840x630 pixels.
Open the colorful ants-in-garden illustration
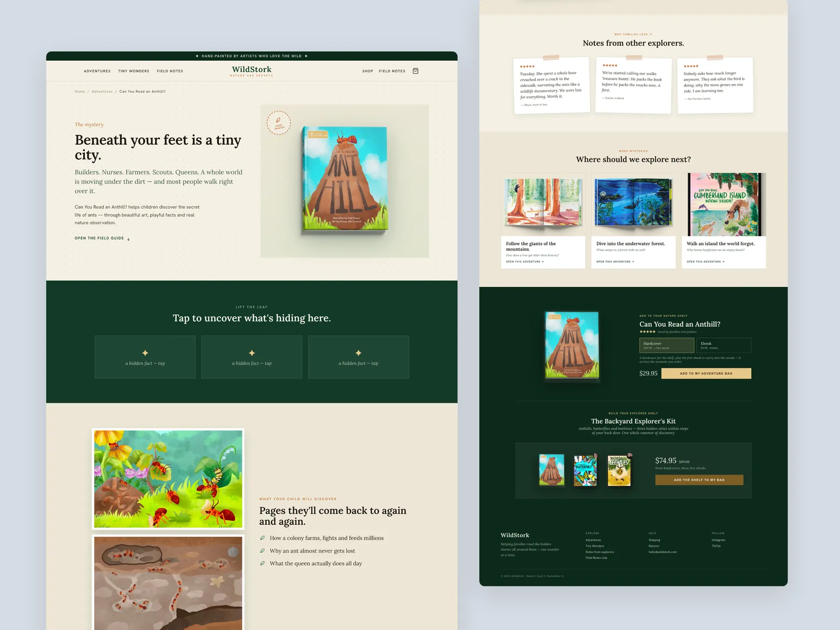[168, 479]
